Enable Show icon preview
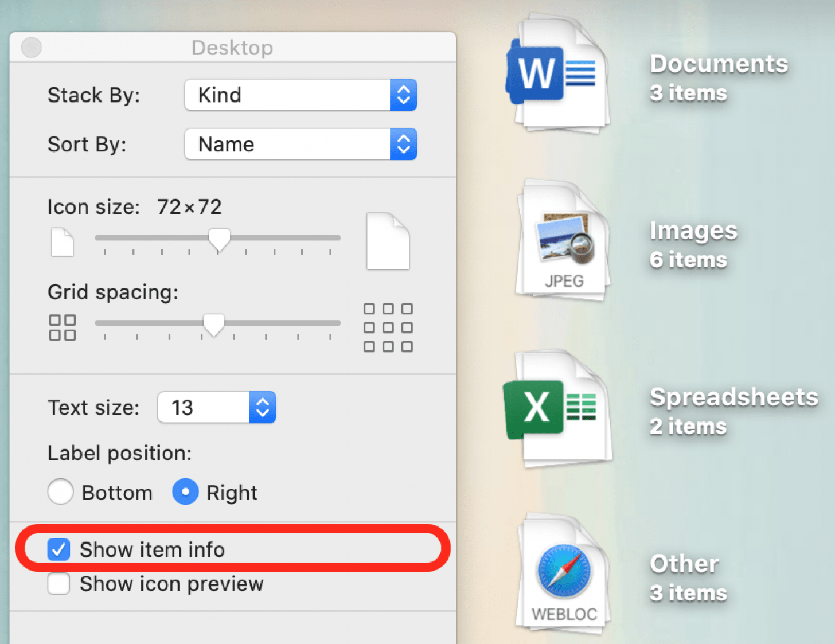Image resolution: width=835 pixels, height=644 pixels. pos(58,584)
